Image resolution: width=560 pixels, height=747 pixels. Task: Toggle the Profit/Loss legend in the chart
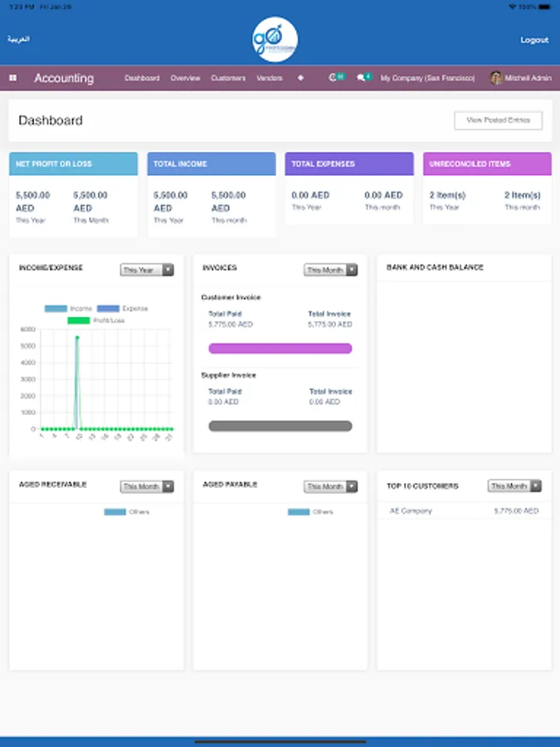(x=96, y=320)
